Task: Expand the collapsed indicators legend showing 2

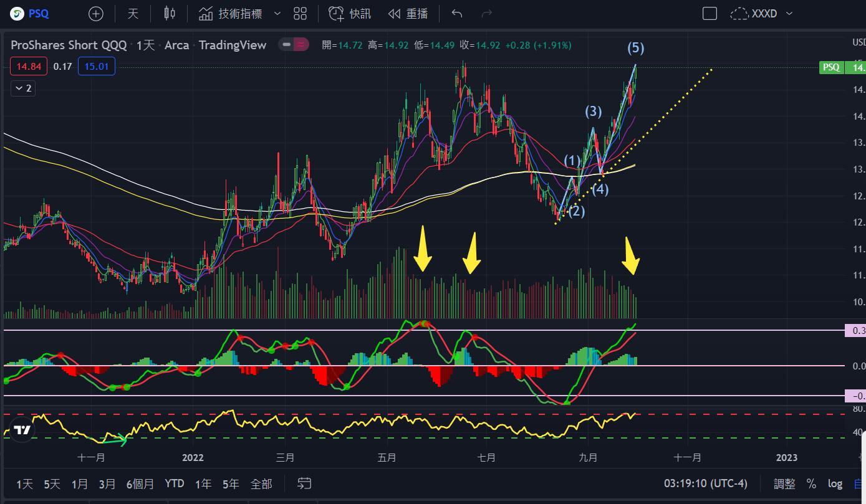Action: tap(22, 88)
